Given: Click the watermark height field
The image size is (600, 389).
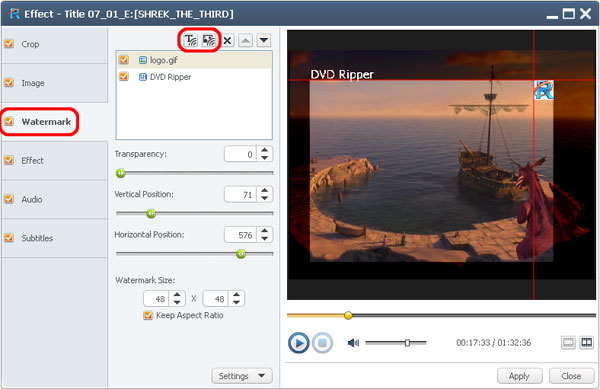Looking at the screenshot, I should (216, 299).
